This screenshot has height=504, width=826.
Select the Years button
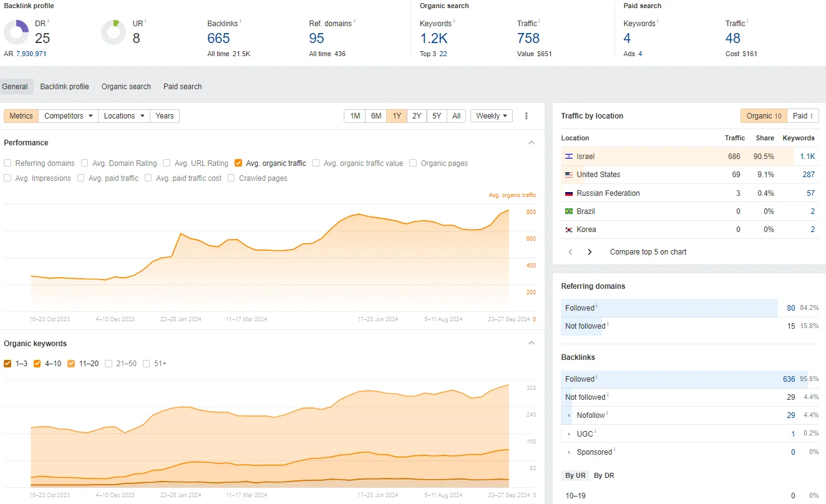[x=165, y=116]
